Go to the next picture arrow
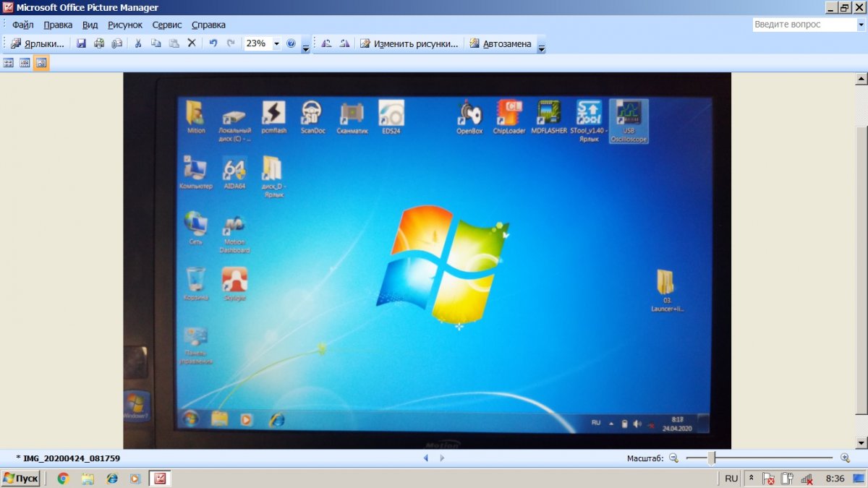 442,458
